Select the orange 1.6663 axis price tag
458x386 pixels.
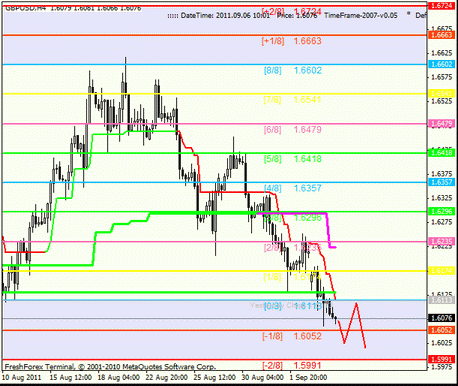pos(441,35)
